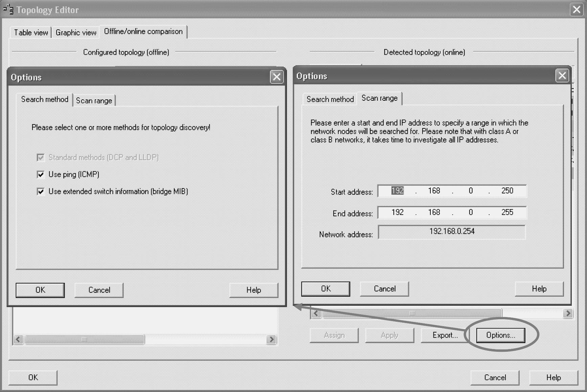The height and width of the screenshot is (392, 587).
Task: Switch to the Table view tab
Action: (x=31, y=32)
